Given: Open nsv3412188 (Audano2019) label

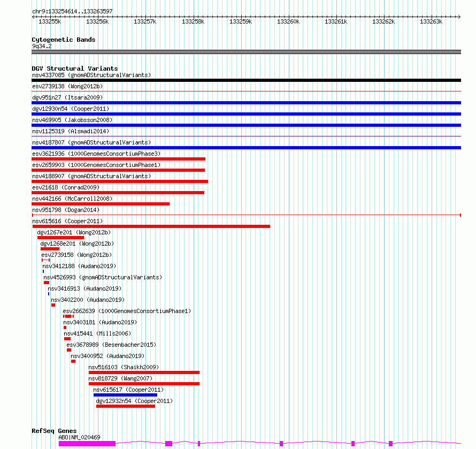Looking at the screenshot, I should pos(79,266).
